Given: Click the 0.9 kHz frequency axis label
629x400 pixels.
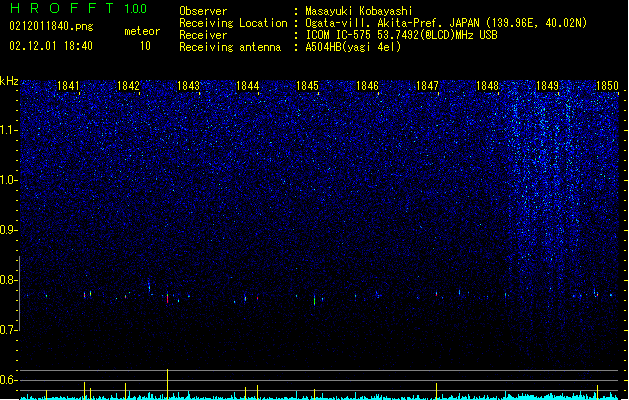Looking at the screenshot, I should coord(9,230).
